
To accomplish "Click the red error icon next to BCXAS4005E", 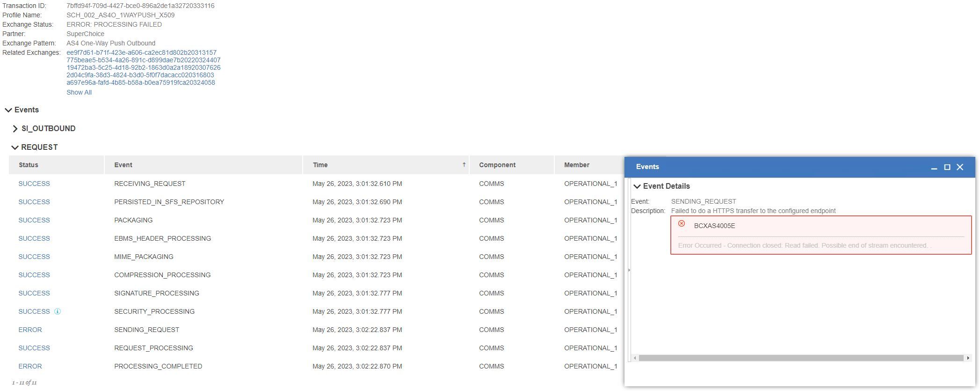I will pyautogui.click(x=682, y=224).
